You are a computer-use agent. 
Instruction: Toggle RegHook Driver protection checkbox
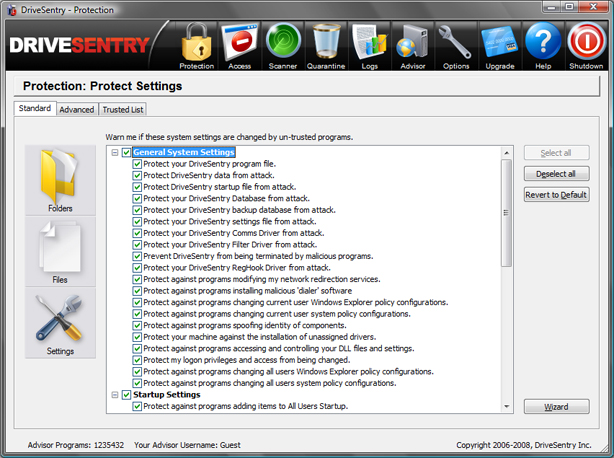click(137, 268)
